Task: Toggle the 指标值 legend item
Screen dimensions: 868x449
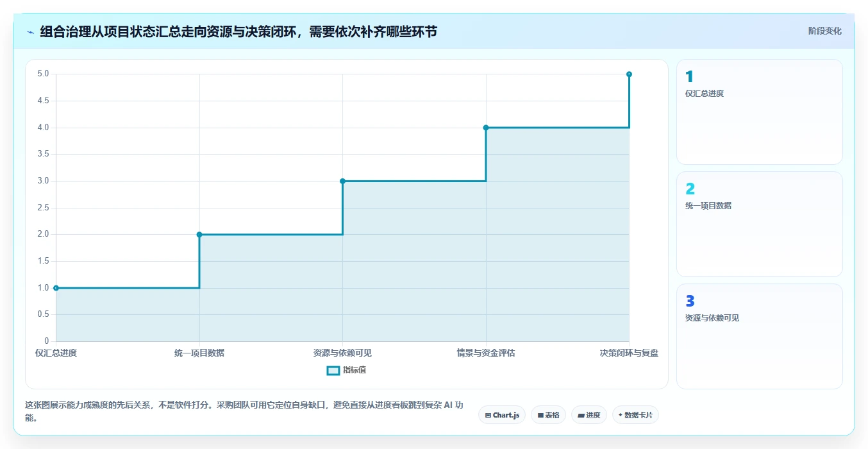Action: tap(346, 370)
